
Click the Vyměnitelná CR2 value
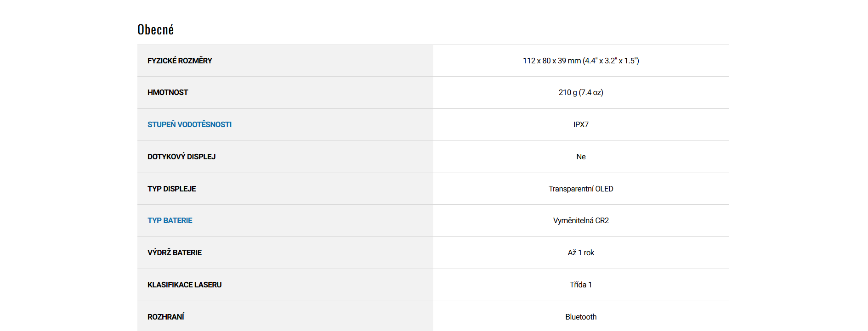(x=581, y=220)
